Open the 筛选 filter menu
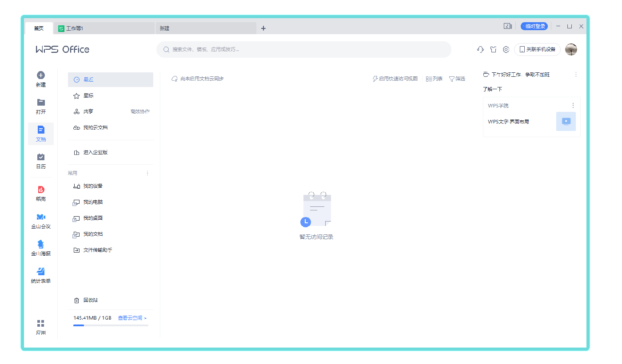 [x=457, y=79]
